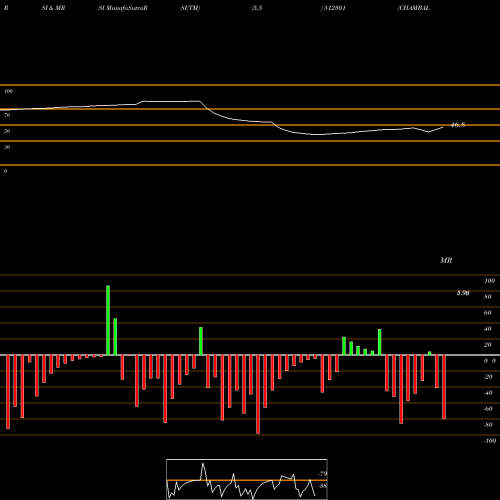This screenshot has height=500, width=500.
Task: Click the 80 label on MR axis
Action: point(488,297)
